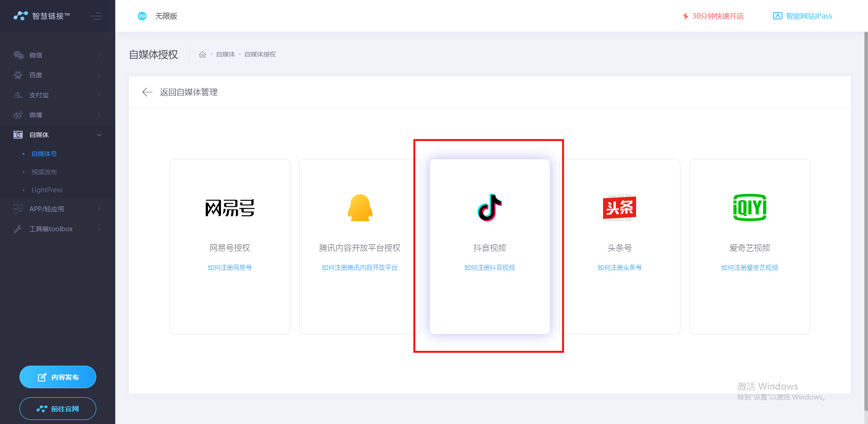Click the page vertical scrollbar
868x424 pixels.
click(866, 221)
